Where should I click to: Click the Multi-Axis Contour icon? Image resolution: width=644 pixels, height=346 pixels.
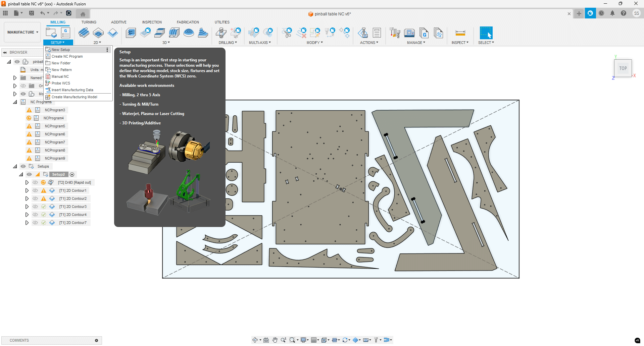[x=268, y=33]
